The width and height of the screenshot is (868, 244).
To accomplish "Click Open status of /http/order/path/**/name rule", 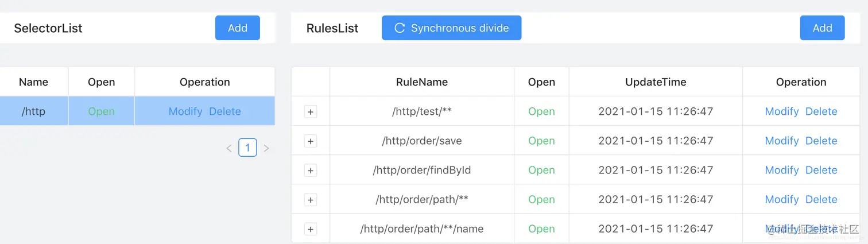I will pos(541,228).
